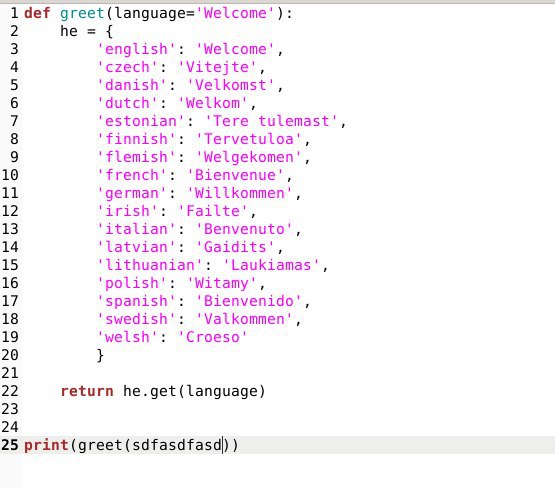Click line number 24 in the gutter
Image resolution: width=555 pixels, height=488 pixels.
[10, 427]
